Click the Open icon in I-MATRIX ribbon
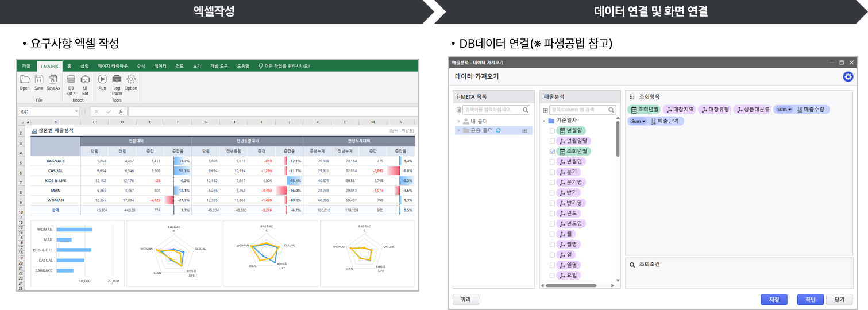 (x=25, y=79)
